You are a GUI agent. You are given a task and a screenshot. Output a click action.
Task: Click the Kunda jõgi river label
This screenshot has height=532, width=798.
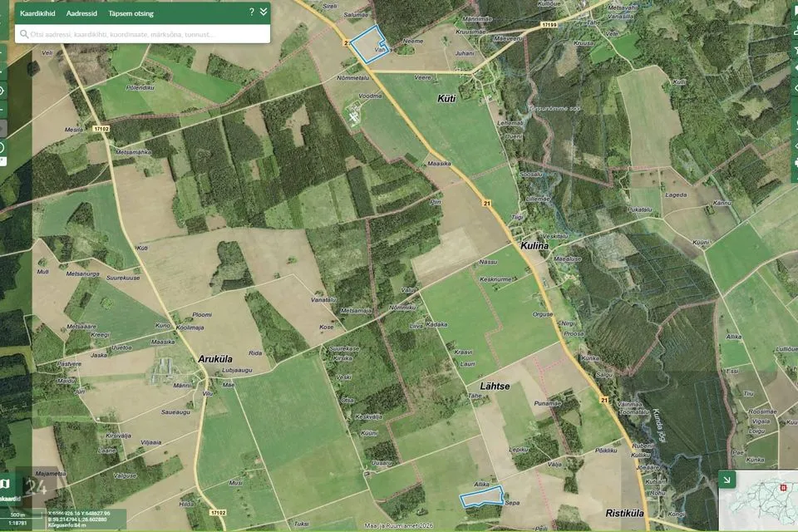(x=659, y=425)
